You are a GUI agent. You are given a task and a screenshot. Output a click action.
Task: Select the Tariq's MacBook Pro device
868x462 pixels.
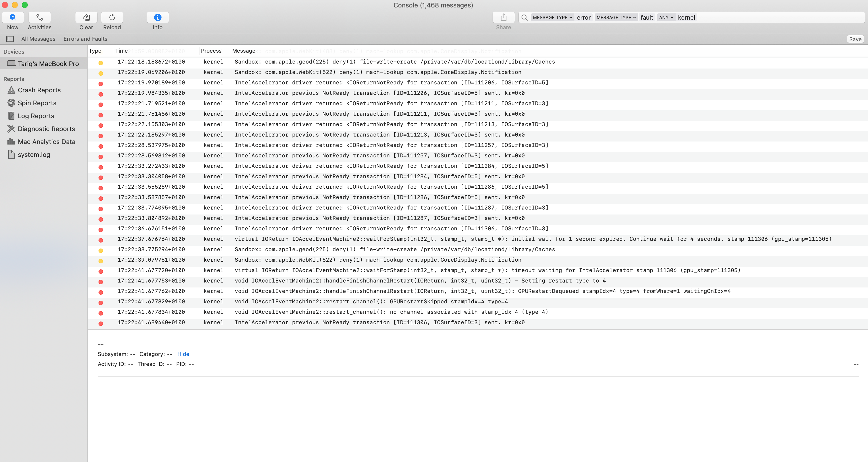(44, 64)
